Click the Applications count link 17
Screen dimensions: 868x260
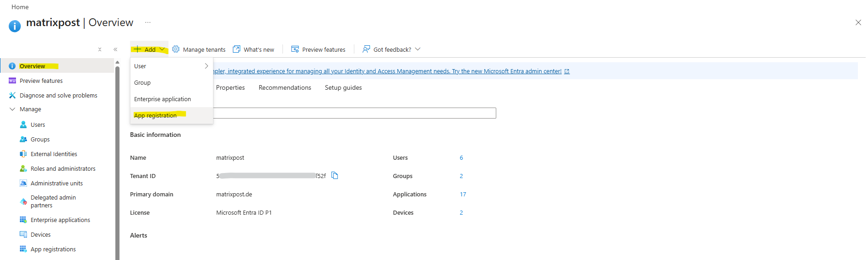(x=463, y=194)
